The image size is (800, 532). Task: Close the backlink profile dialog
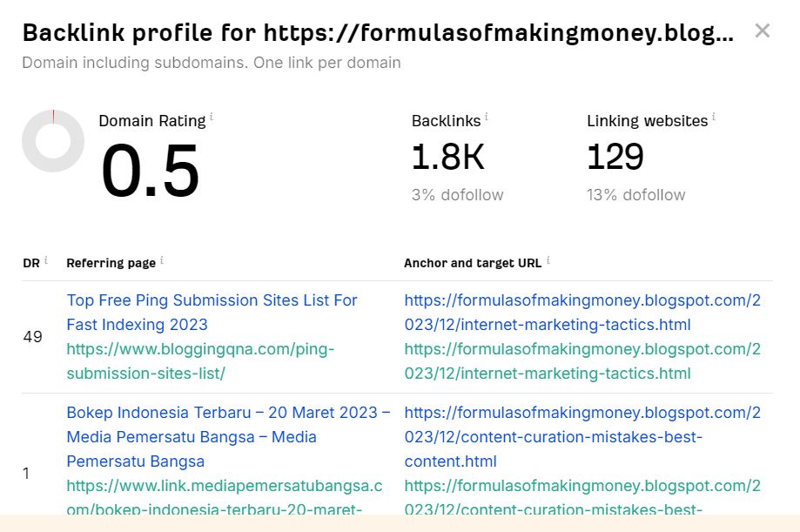pos(763,31)
